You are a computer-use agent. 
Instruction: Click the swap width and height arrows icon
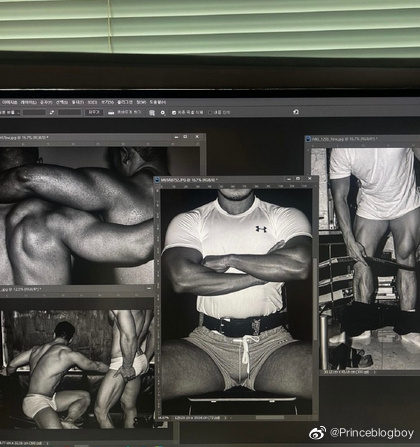point(52,113)
